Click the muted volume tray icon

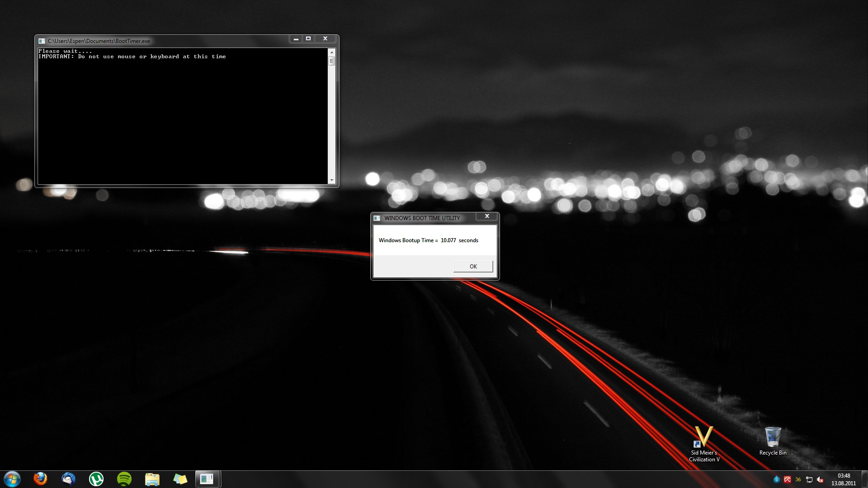point(820,479)
